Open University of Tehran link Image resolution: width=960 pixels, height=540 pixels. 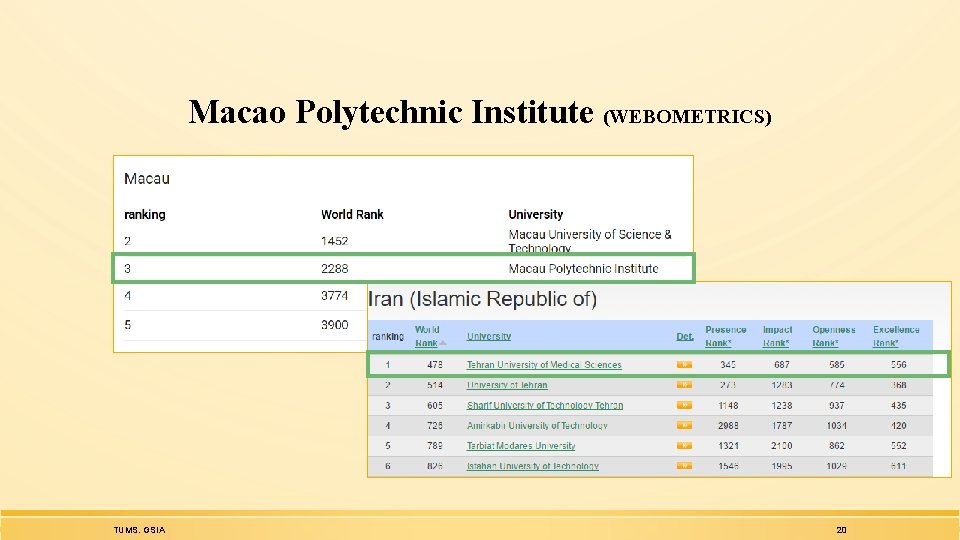pos(507,385)
